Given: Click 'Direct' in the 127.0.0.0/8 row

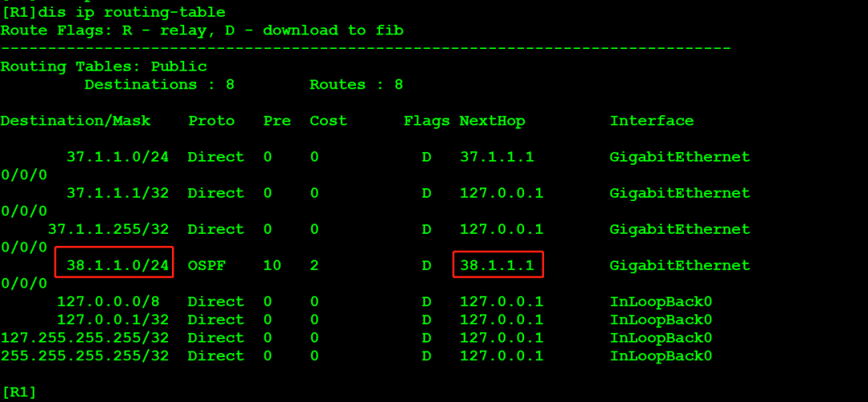Looking at the screenshot, I should point(216,301).
